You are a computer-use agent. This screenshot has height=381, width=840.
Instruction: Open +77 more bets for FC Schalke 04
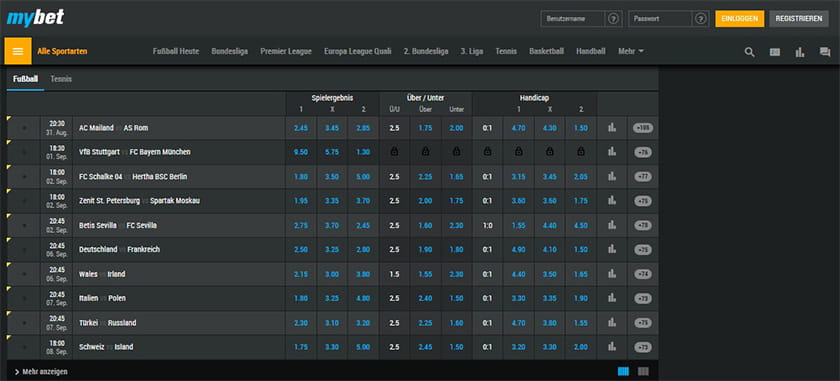(643, 177)
